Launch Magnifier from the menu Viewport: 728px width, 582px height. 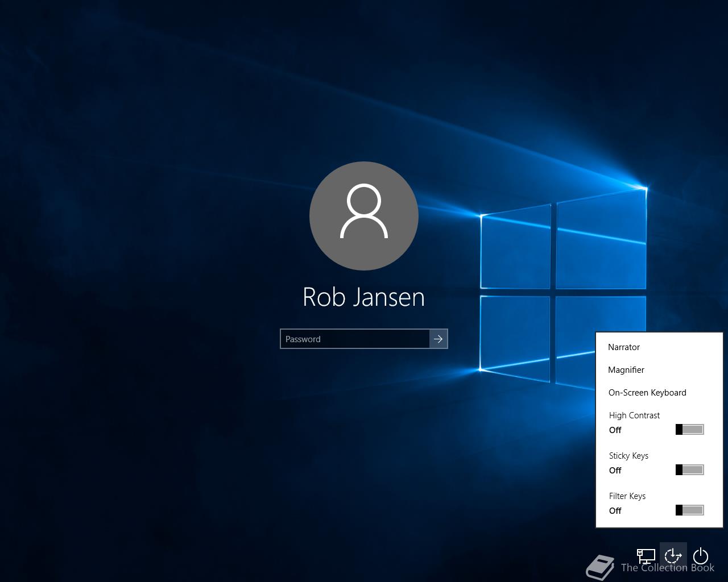pyautogui.click(x=626, y=370)
